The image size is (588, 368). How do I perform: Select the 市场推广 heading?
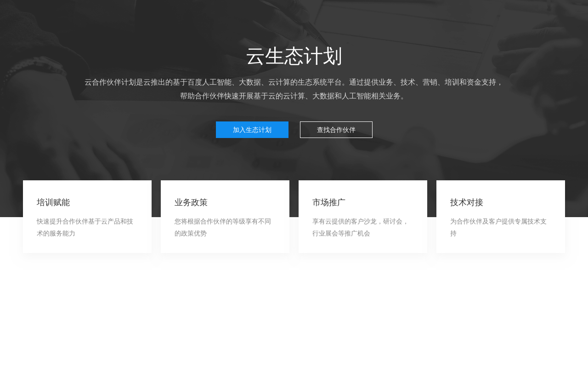328,202
